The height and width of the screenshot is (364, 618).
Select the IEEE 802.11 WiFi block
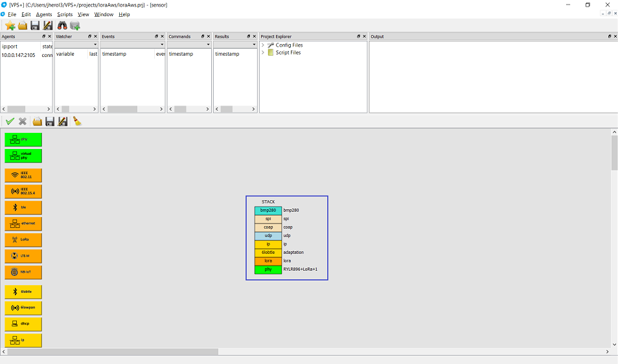coord(23,175)
